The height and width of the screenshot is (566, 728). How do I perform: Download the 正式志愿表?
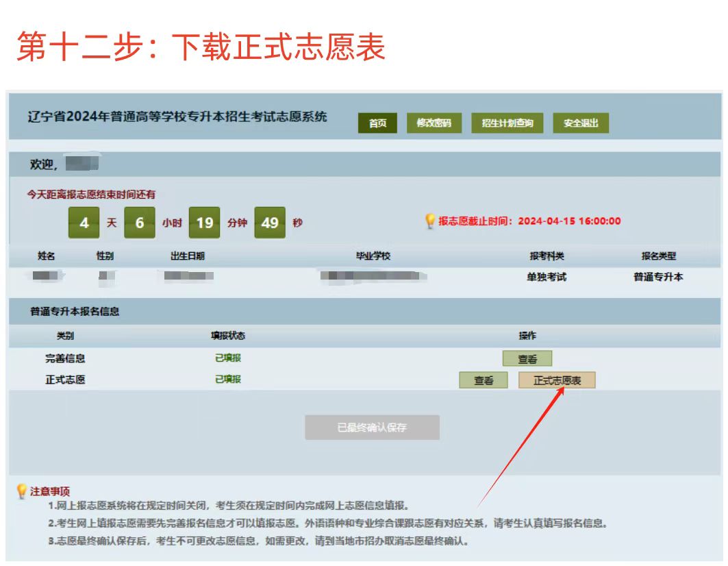click(557, 380)
